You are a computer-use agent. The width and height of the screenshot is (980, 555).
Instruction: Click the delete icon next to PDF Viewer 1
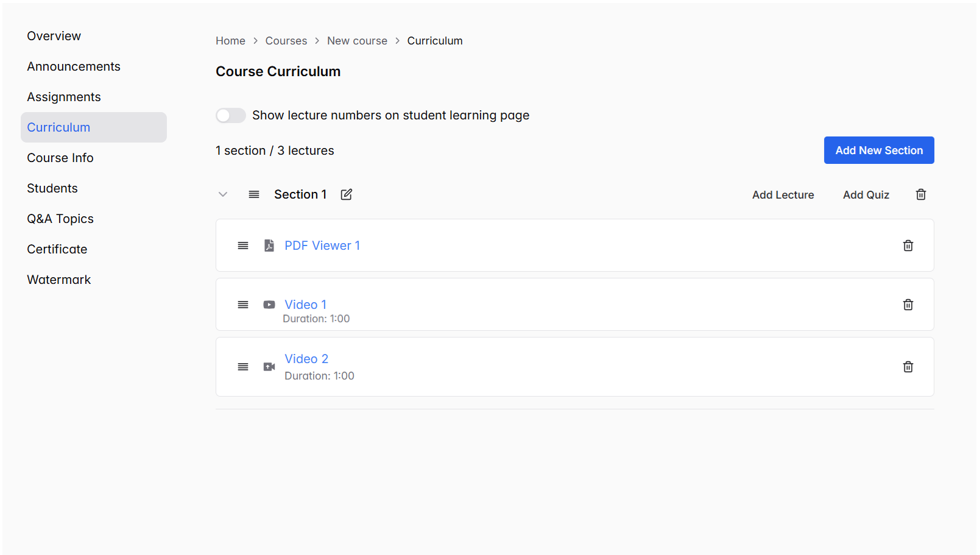tap(908, 245)
